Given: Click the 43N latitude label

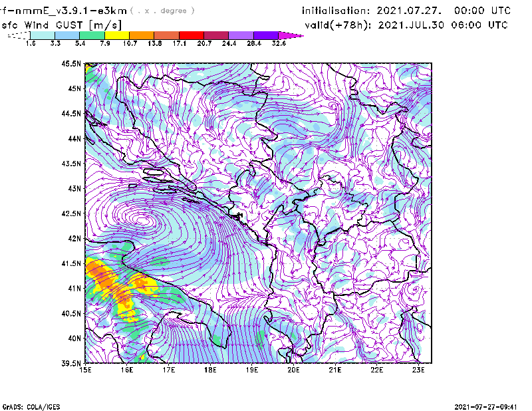Looking at the screenshot, I should (x=74, y=188).
